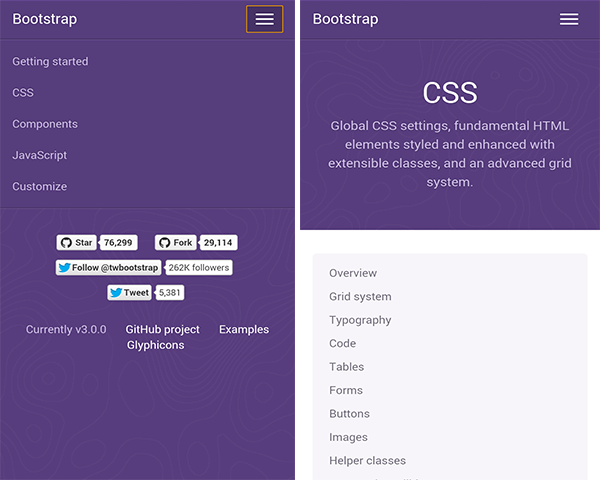Click the GitHub Star button
Viewport: 600px width, 480px height.
pos(76,242)
